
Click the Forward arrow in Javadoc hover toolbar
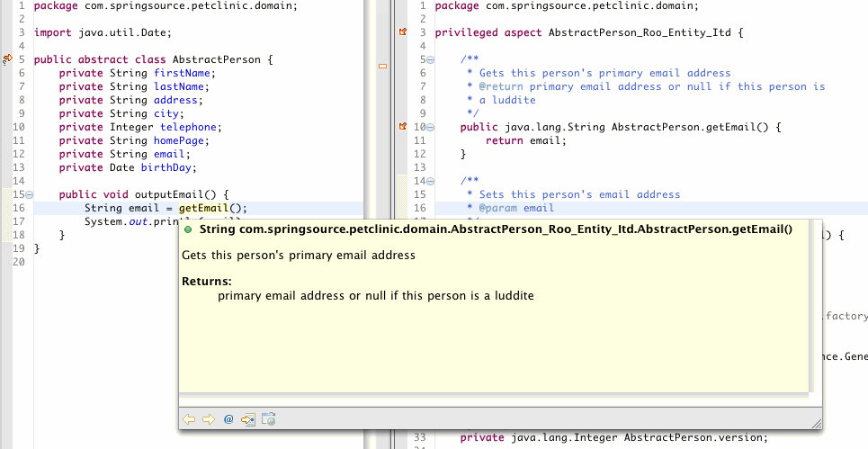(x=209, y=419)
